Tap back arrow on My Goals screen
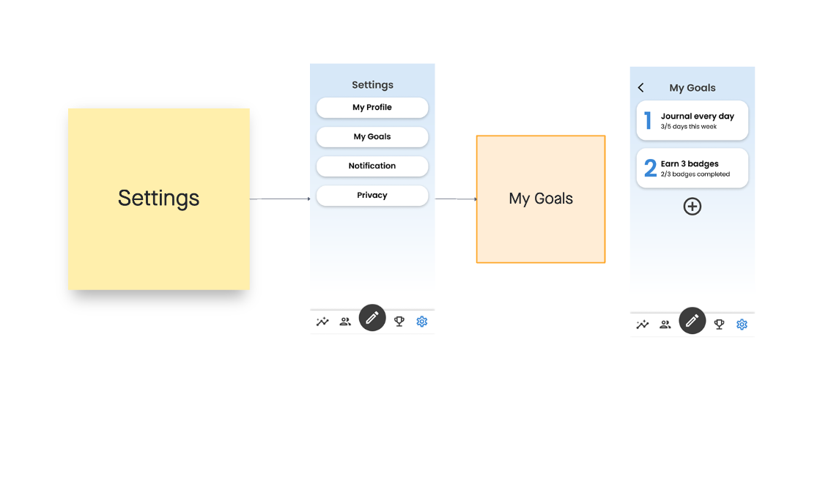831x504 pixels. point(640,87)
